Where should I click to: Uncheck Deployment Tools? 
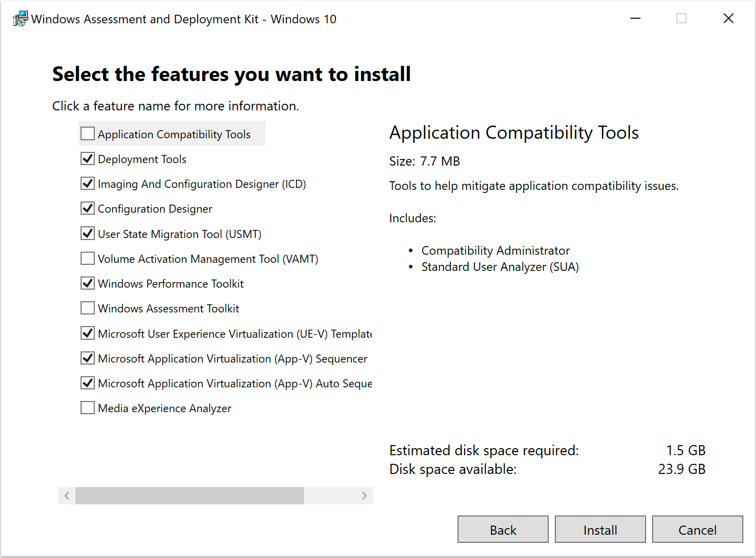(87, 158)
